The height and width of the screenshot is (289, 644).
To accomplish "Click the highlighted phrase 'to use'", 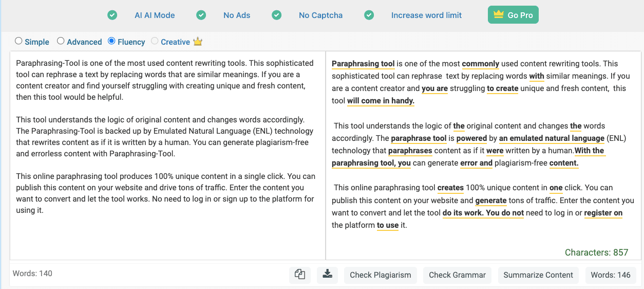I will [388, 225].
